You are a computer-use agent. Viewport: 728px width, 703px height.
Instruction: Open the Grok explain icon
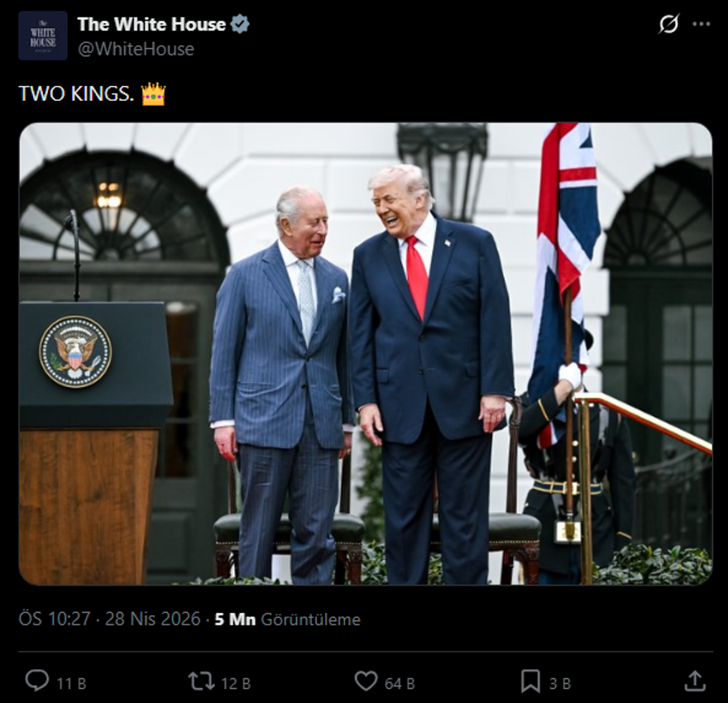[x=669, y=24]
